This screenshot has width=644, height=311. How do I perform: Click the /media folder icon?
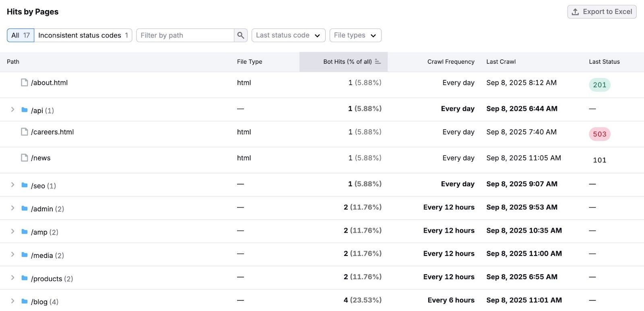point(25,255)
